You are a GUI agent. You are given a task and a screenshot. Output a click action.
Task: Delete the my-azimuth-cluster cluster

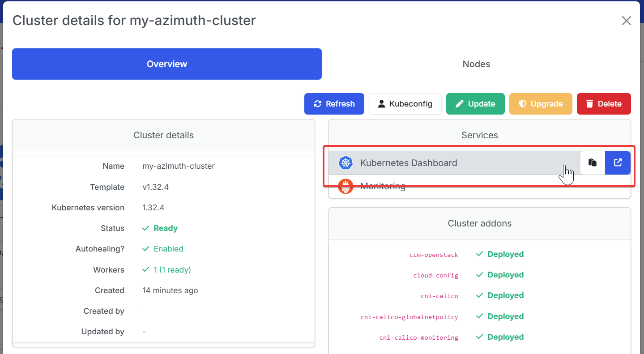(604, 104)
